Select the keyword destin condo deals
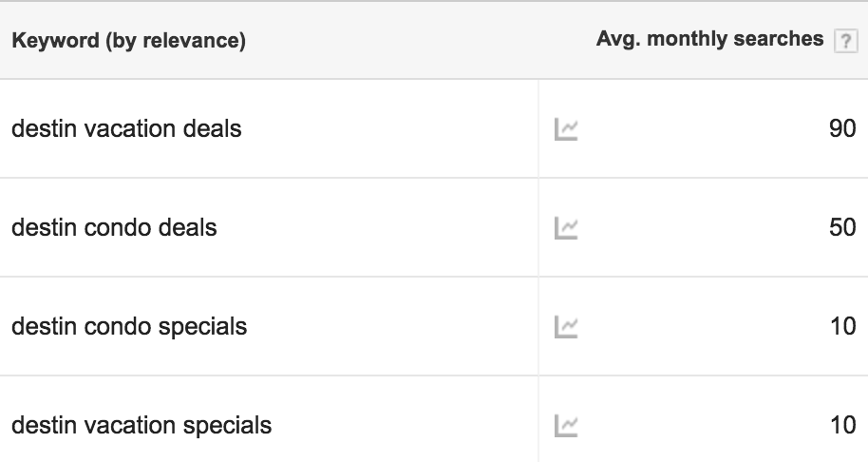 click(114, 228)
